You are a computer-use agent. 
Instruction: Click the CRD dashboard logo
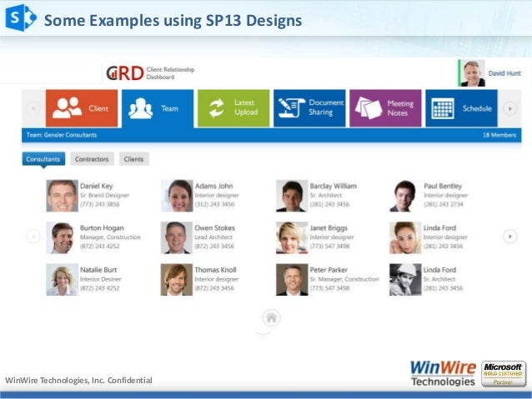(x=150, y=72)
